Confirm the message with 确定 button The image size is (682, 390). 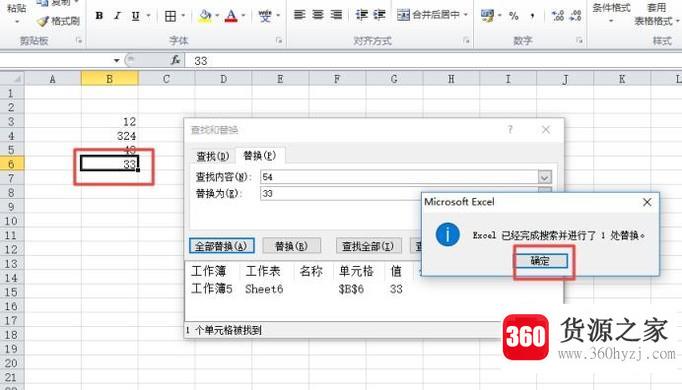[541, 261]
